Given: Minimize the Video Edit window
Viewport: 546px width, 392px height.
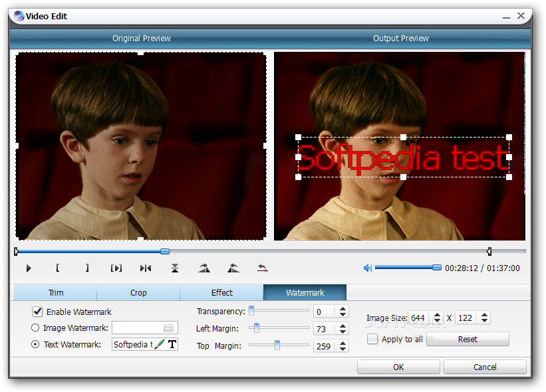Looking at the screenshot, I should click(506, 17).
